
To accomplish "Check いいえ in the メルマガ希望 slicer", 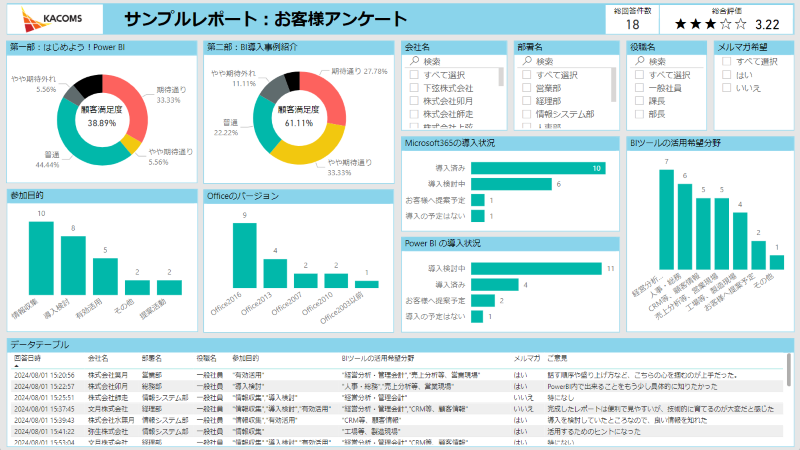I will (x=727, y=88).
